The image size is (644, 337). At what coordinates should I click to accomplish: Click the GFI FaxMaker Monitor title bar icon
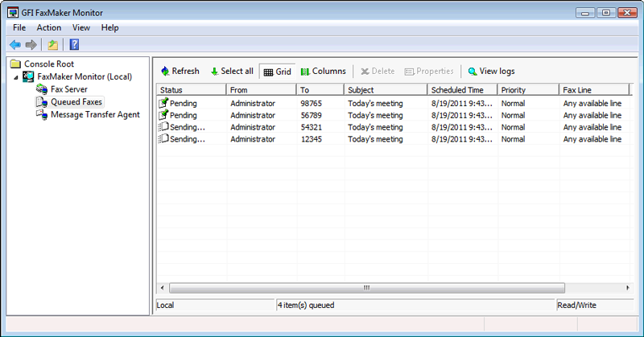(x=13, y=13)
